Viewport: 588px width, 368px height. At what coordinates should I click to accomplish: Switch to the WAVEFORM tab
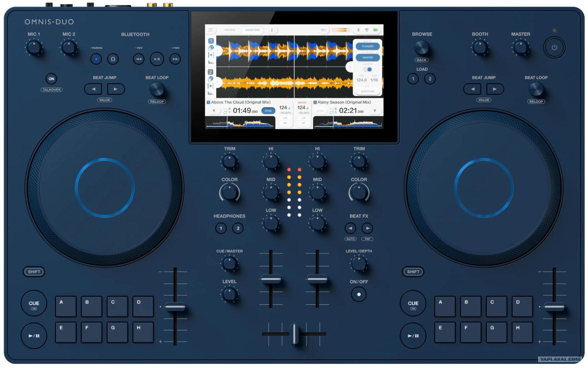pos(252,30)
